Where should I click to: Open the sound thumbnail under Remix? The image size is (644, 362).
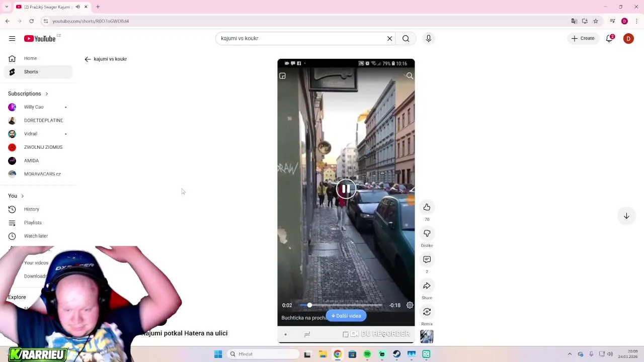427,336
